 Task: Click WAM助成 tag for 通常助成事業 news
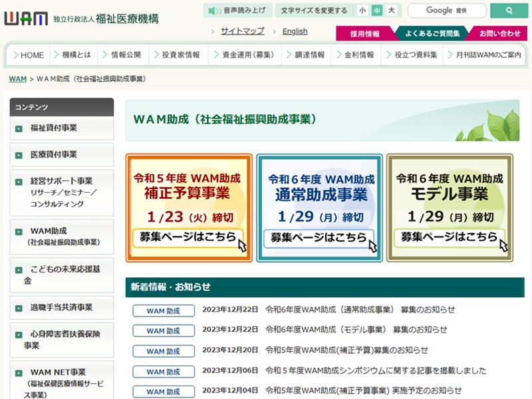pyautogui.click(x=164, y=311)
